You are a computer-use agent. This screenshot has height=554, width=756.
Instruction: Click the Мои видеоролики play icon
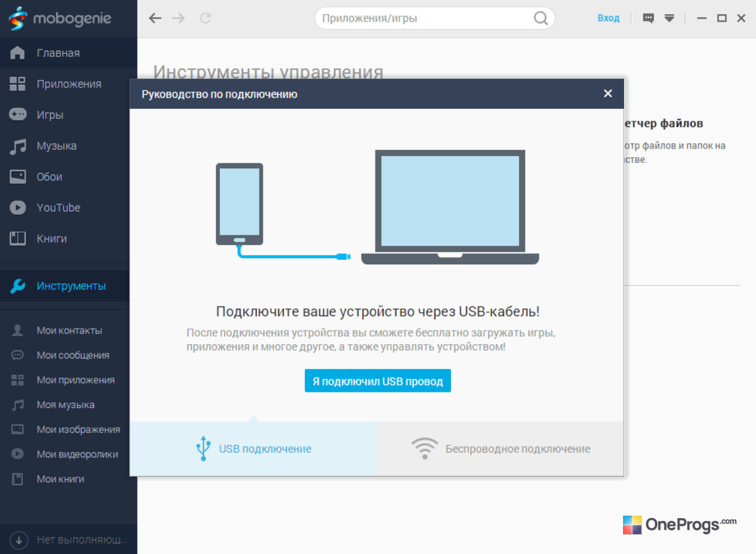[x=17, y=454]
